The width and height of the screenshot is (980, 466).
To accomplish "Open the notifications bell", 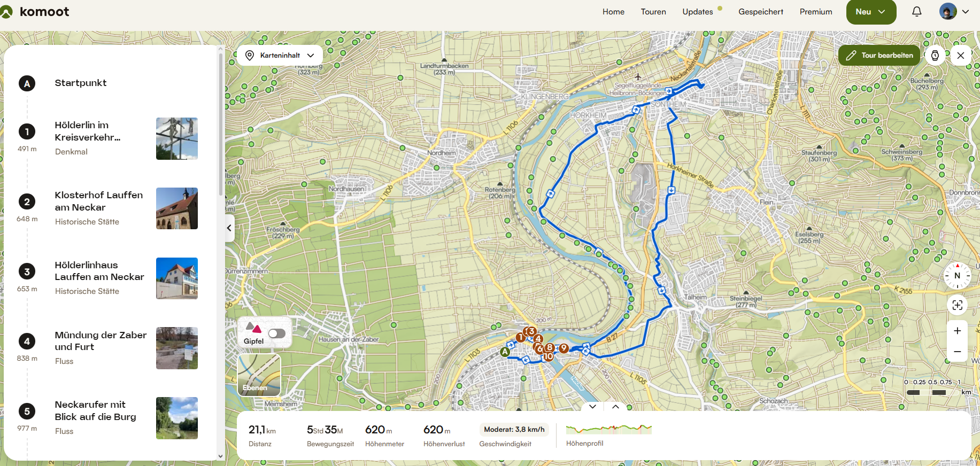I will (916, 11).
